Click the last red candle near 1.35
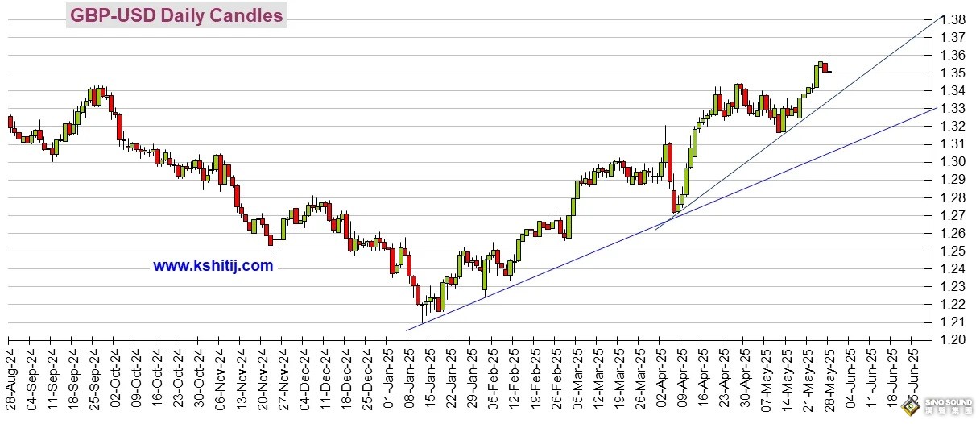The width and height of the screenshot is (980, 424). (x=825, y=67)
